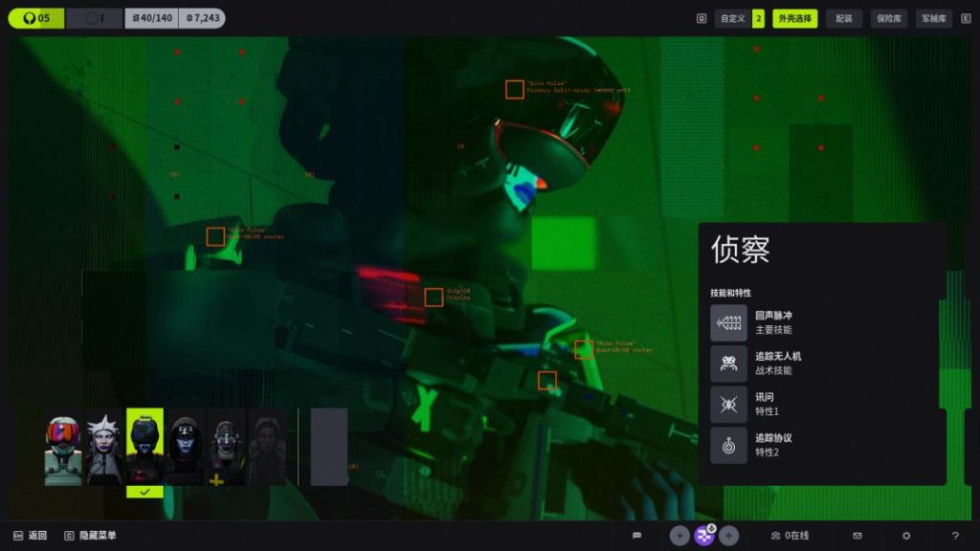
Task: Select the 追踪无人机 tactical skill icon
Action: click(x=728, y=364)
